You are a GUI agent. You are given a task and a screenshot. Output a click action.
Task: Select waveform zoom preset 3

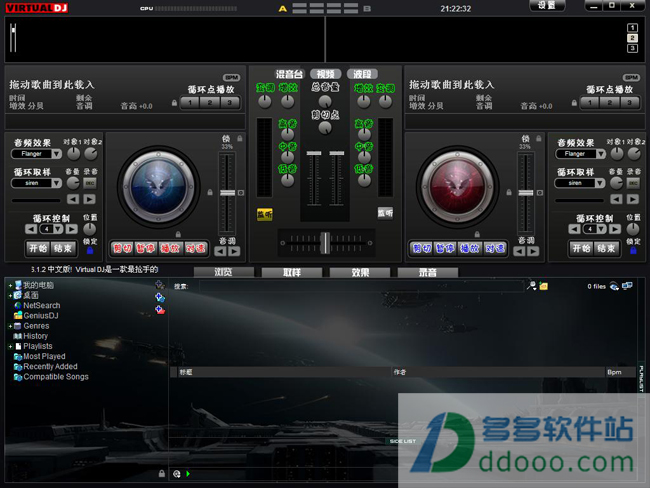pyautogui.click(x=632, y=49)
